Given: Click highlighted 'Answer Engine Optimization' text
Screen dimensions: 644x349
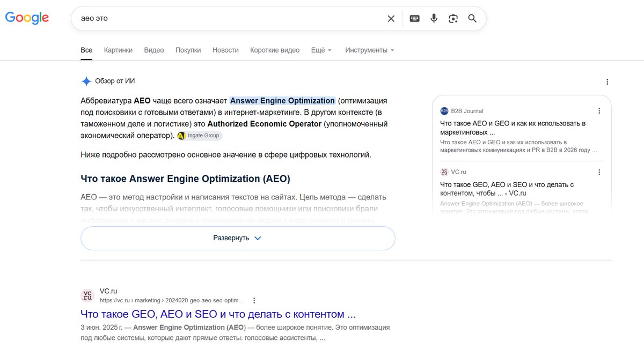Looking at the screenshot, I should (282, 100).
